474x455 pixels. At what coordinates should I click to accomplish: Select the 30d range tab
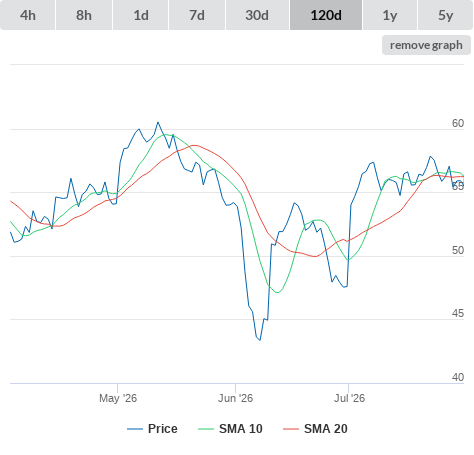click(257, 15)
